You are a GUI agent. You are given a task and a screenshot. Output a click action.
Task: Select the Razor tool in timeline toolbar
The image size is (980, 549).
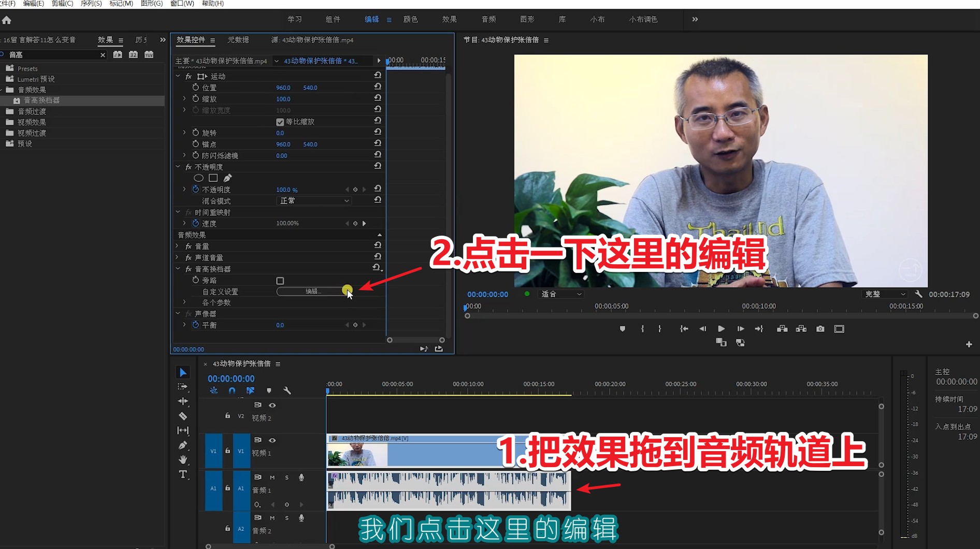tap(183, 416)
